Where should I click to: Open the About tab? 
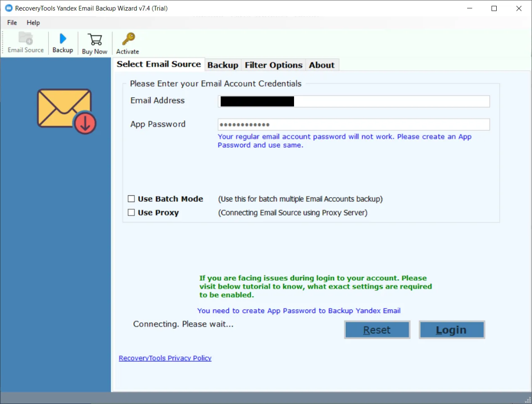tap(322, 65)
